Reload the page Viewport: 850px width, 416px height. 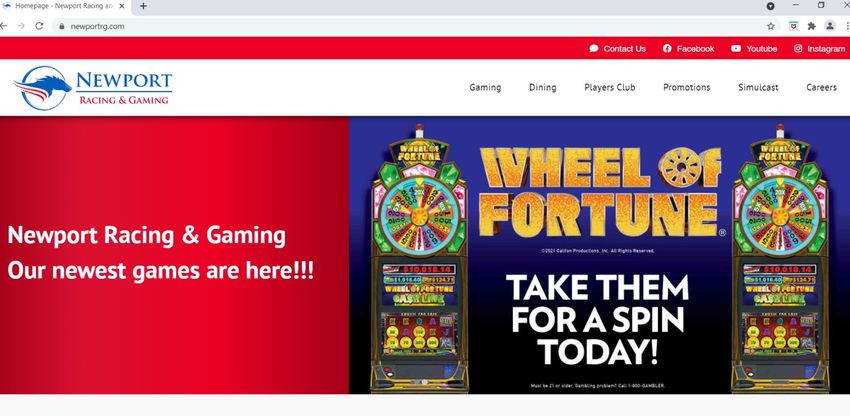tap(39, 26)
